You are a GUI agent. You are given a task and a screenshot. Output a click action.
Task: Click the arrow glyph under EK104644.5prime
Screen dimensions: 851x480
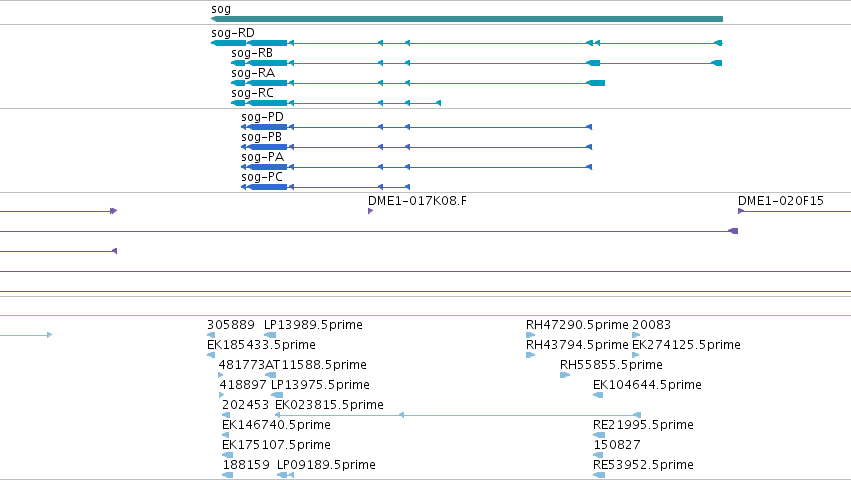598,395
